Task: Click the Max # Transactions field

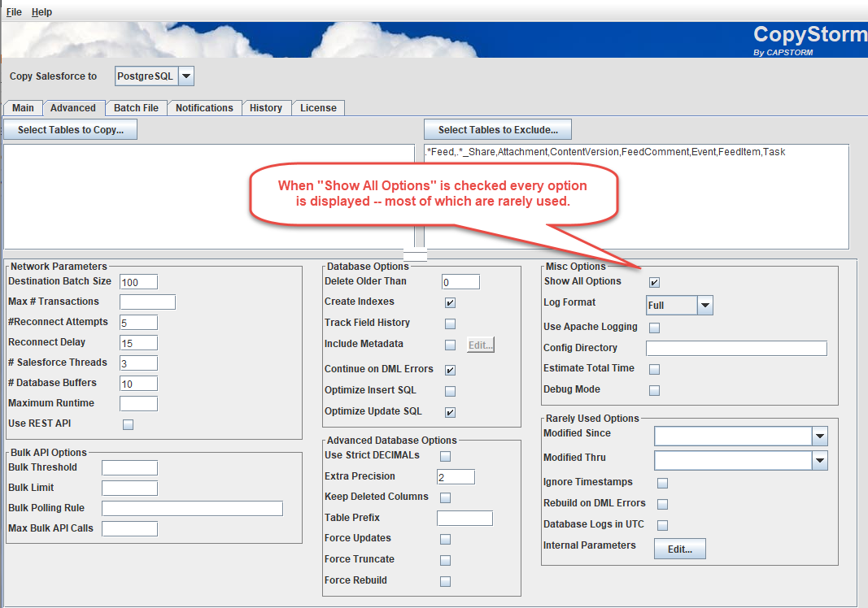Action: pyautogui.click(x=147, y=302)
